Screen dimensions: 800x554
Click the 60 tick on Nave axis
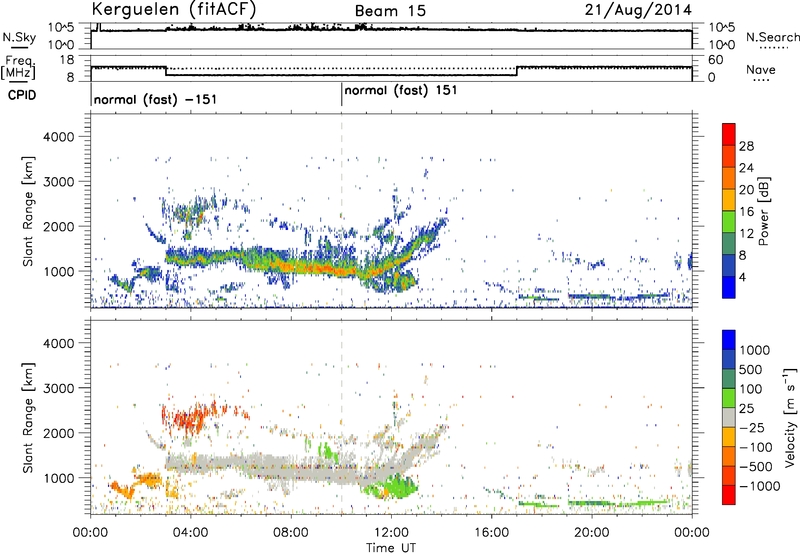tap(716, 60)
